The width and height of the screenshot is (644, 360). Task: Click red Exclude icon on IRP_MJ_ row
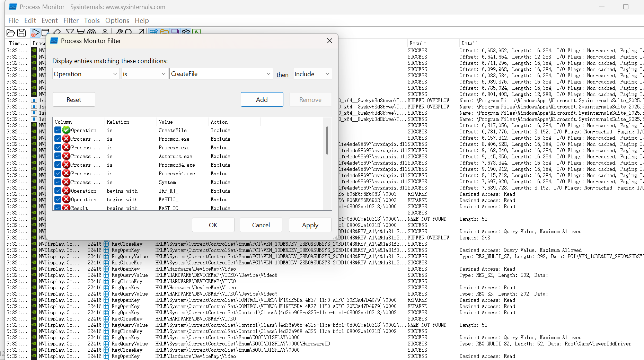coord(67,191)
